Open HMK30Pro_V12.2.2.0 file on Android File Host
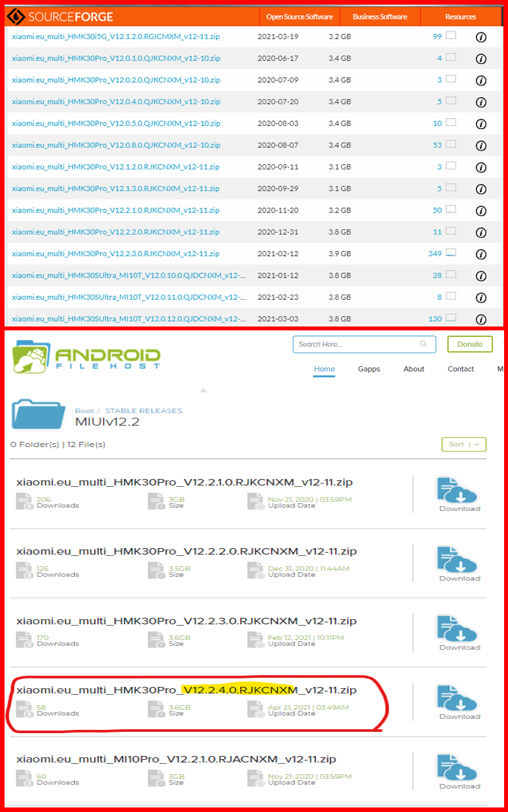Viewport: 508px width, 812px height. tap(187, 552)
